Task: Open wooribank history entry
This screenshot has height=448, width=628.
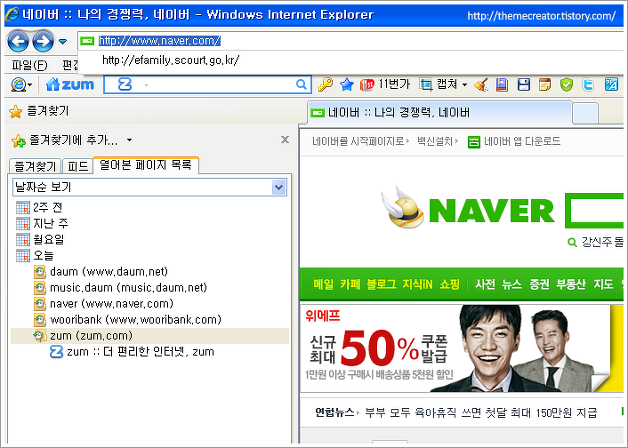Action: [128, 320]
